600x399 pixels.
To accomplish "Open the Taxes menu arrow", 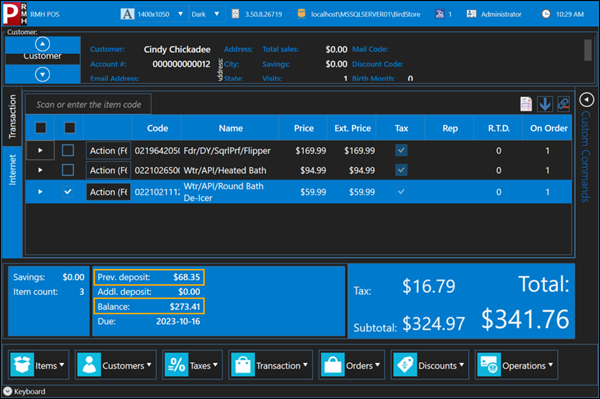I will click(215, 365).
